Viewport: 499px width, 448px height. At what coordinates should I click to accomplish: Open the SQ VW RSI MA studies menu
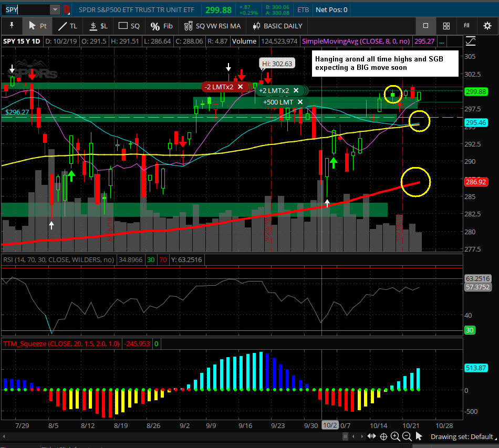[x=212, y=26]
